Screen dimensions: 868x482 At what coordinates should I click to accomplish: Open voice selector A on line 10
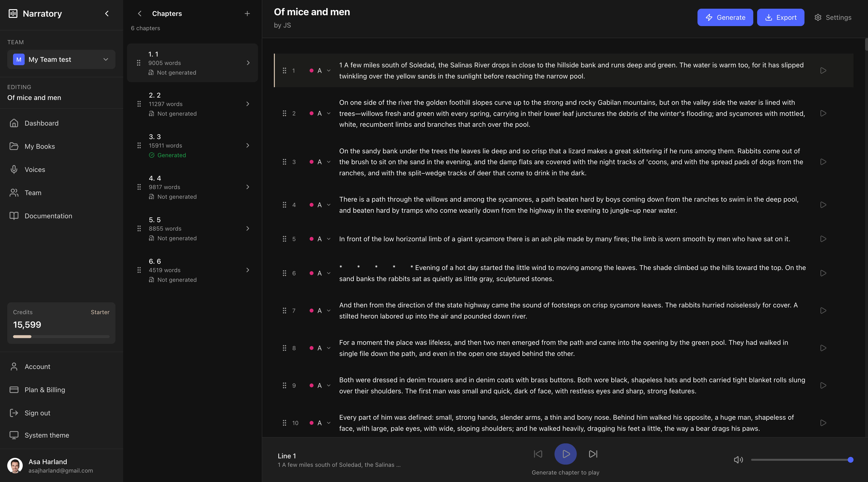(x=320, y=423)
